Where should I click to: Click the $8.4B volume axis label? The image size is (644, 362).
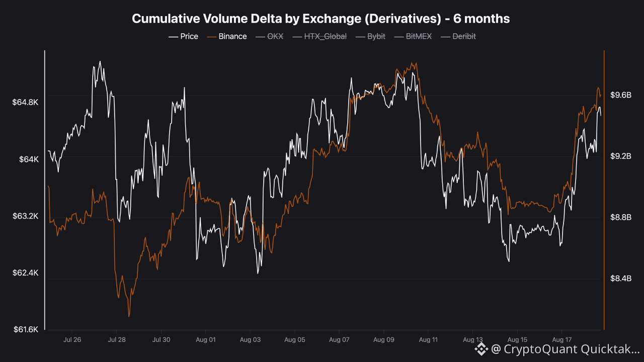point(620,279)
